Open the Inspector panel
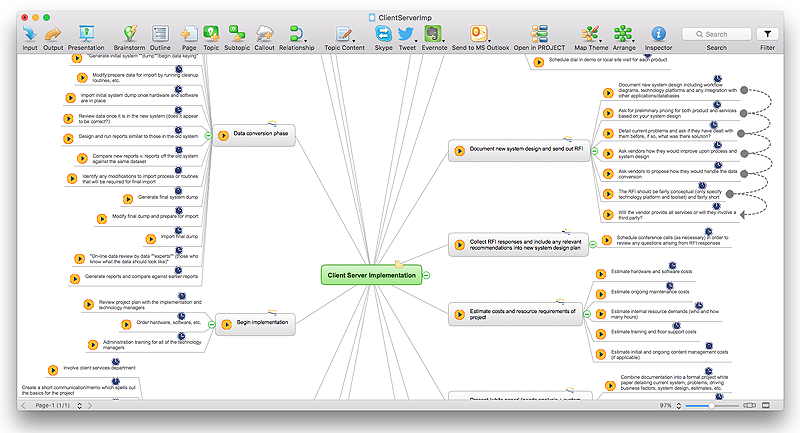The height and width of the screenshot is (433, 800). coord(659,34)
